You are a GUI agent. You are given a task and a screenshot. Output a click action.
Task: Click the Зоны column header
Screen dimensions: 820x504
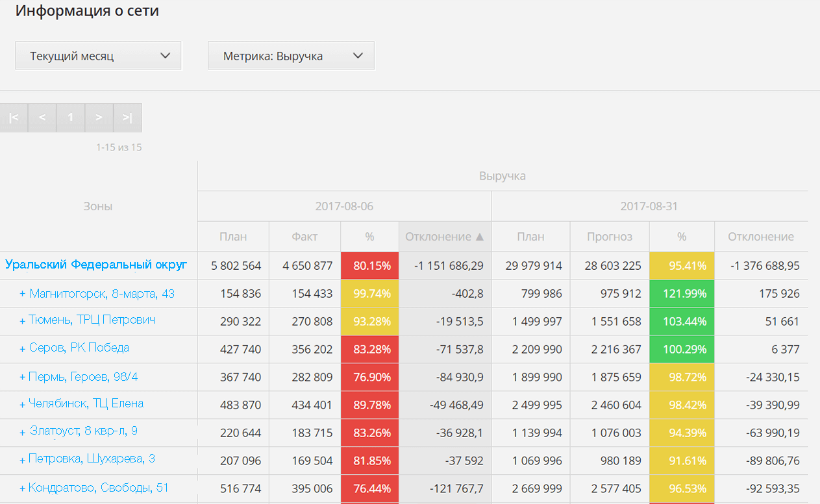[x=98, y=206]
